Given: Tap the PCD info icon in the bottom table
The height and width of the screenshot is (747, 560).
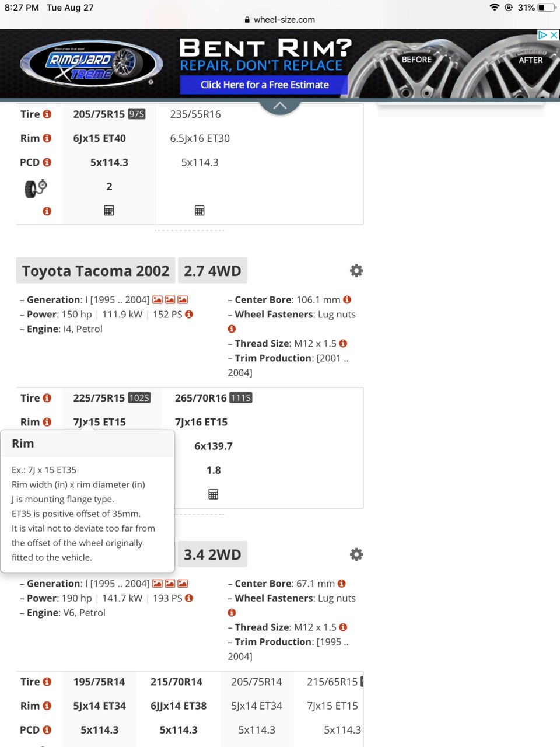Looking at the screenshot, I should (47, 729).
